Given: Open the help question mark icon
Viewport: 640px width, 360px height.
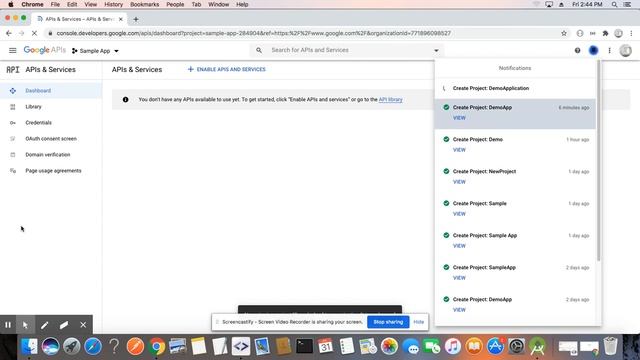Looking at the screenshot, I should pos(577,50).
